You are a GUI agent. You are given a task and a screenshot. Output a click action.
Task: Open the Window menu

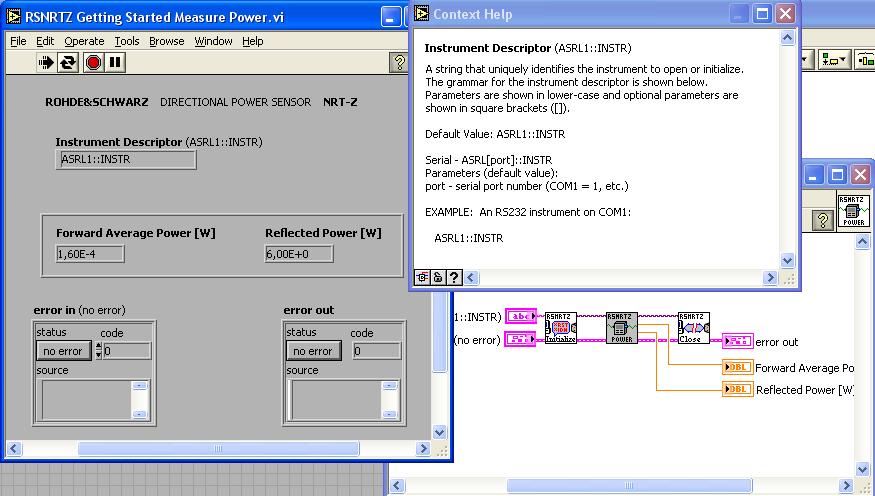pyautogui.click(x=213, y=41)
